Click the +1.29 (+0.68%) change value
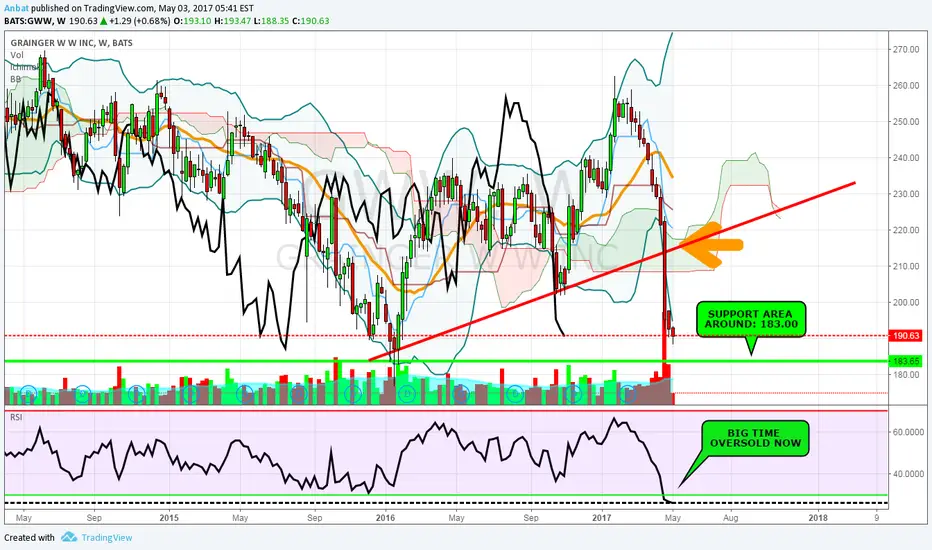 [139, 21]
